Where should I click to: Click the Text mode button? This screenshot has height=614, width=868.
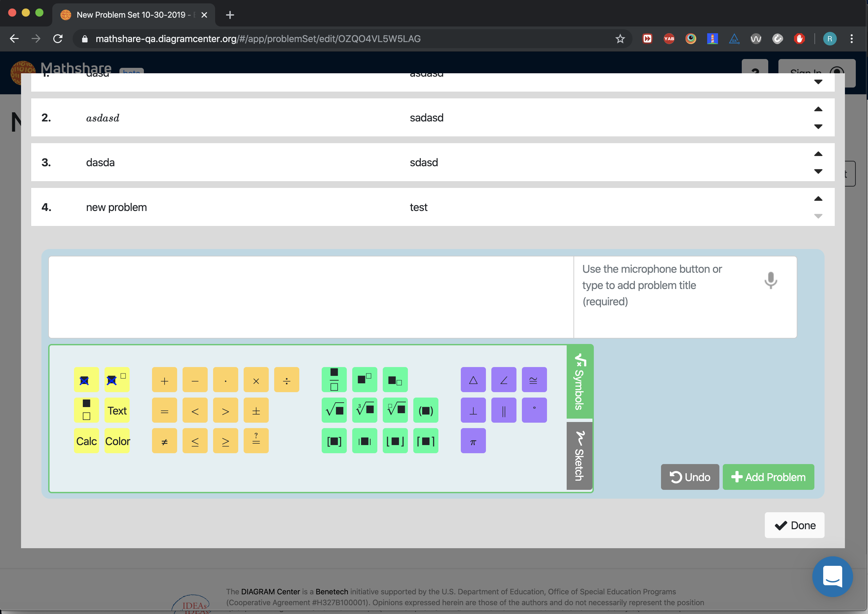[117, 410]
